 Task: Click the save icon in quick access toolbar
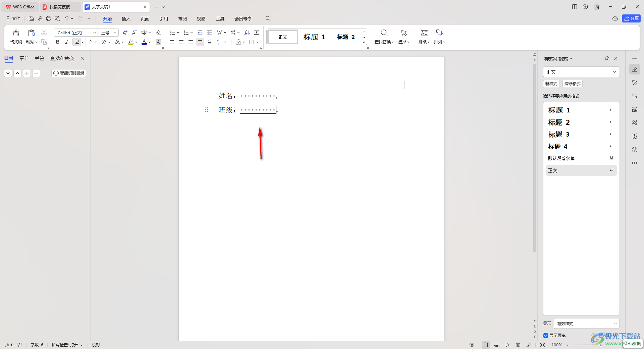[31, 18]
